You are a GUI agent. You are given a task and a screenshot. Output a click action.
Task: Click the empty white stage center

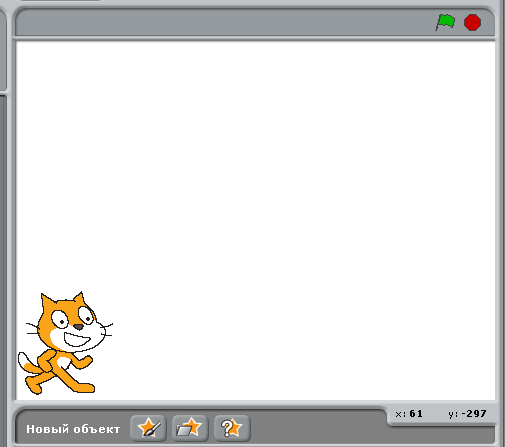[x=256, y=220]
